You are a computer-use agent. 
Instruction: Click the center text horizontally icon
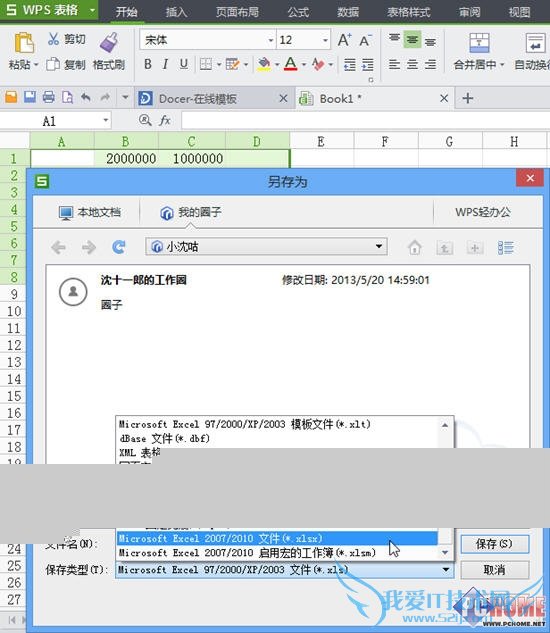pyautogui.click(x=412, y=64)
